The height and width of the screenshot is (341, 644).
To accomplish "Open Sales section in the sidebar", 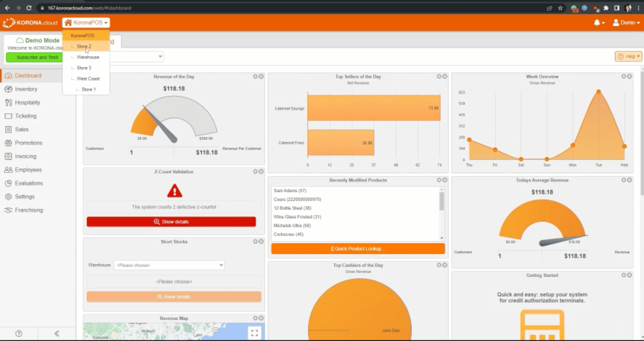I will [22, 129].
